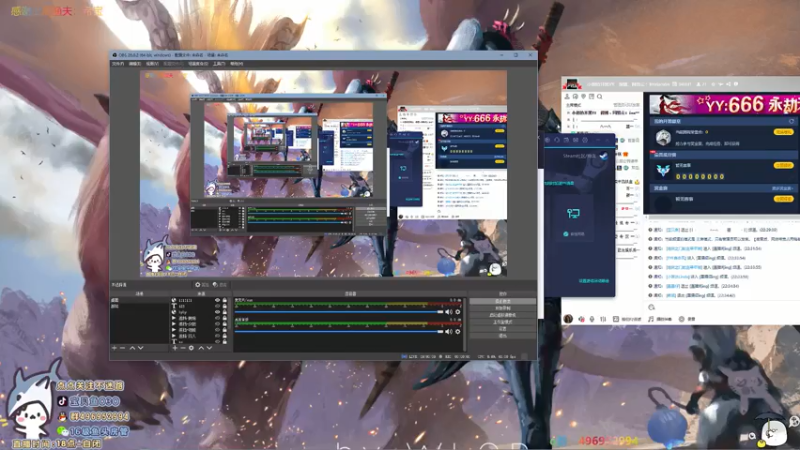The width and height of the screenshot is (800, 450).
Task: Click the emoji icon above YY chat input
Action: click(652, 307)
